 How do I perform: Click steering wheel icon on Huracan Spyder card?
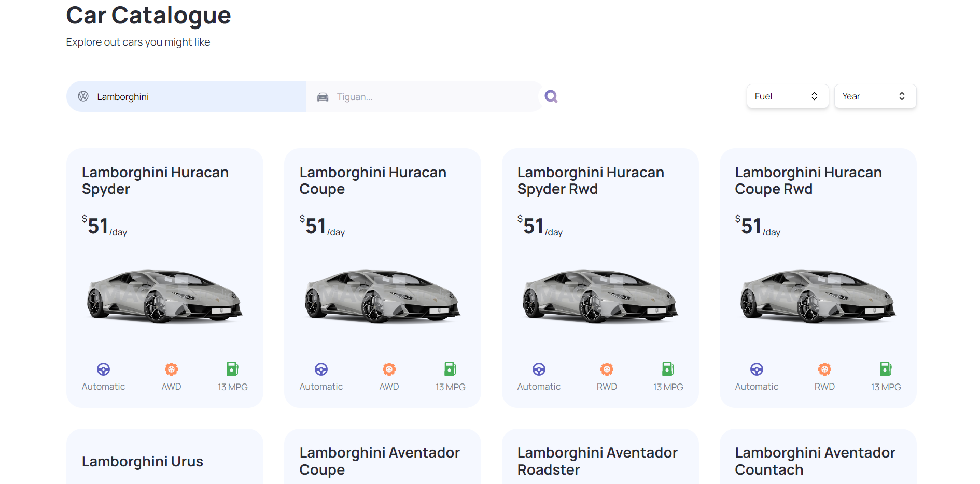point(103,369)
